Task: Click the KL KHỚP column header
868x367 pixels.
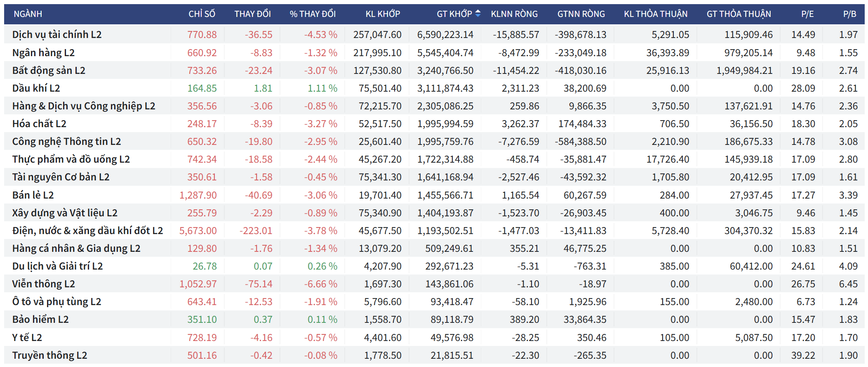Action: coord(383,14)
